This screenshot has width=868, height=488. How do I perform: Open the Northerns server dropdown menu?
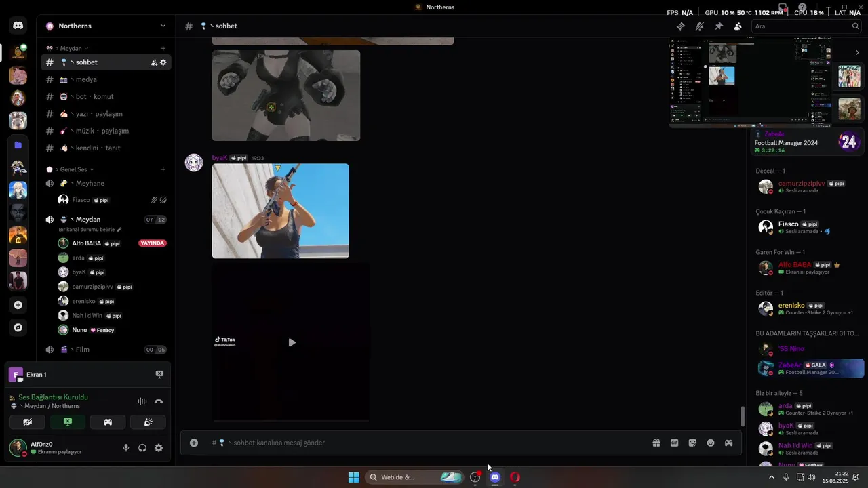coord(106,26)
